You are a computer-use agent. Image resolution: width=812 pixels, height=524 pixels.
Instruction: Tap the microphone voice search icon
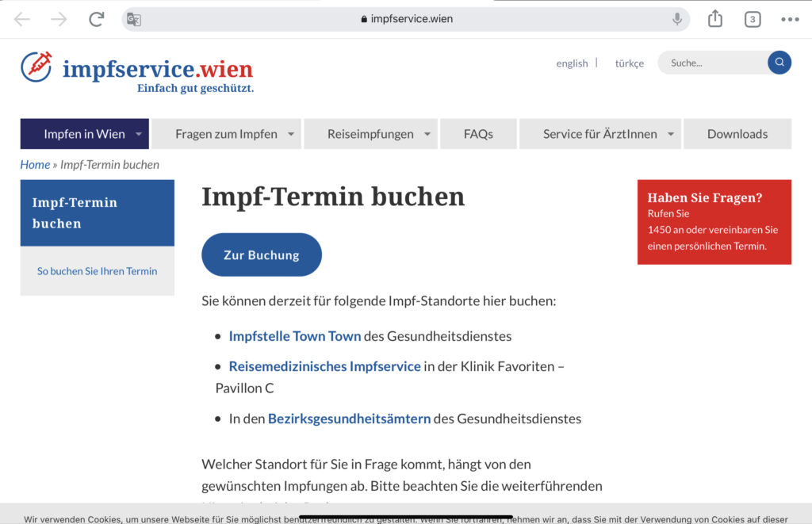[x=677, y=19]
